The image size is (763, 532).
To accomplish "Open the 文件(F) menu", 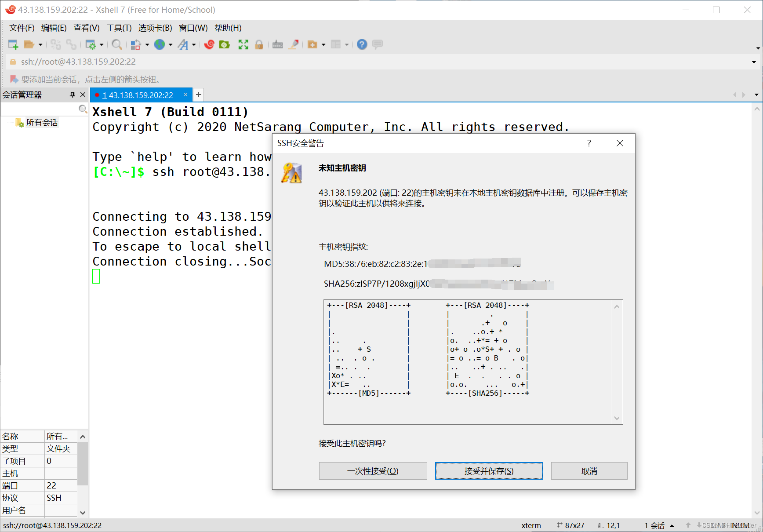I will (22, 28).
